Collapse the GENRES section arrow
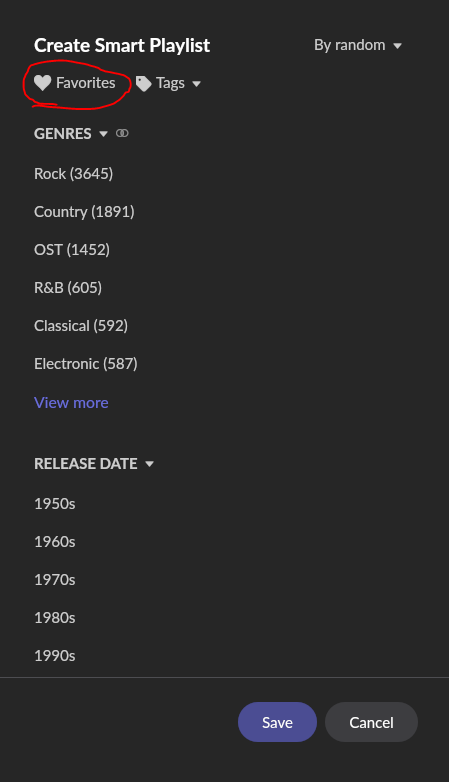The image size is (449, 782). click(x=103, y=134)
